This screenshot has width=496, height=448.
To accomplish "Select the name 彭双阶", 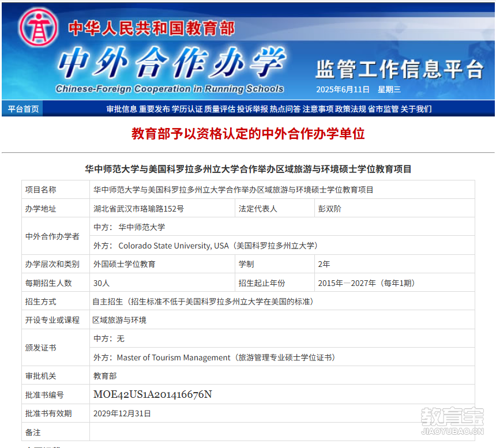I will (x=330, y=209).
